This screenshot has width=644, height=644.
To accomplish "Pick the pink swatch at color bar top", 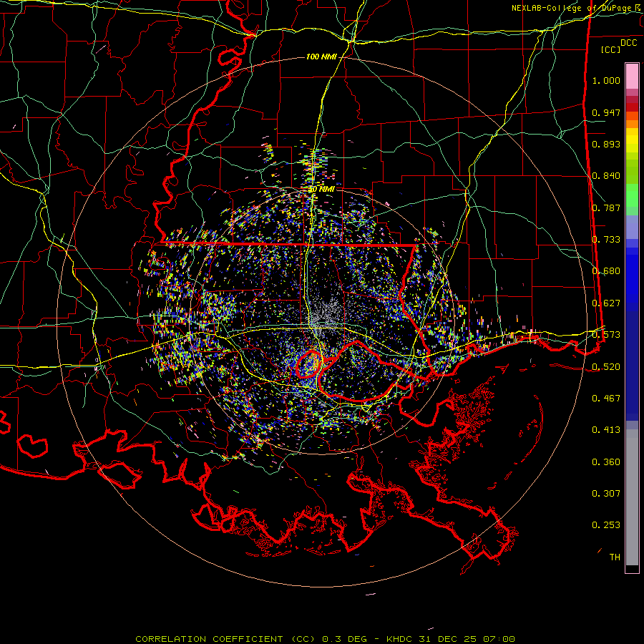I will 632,76.
